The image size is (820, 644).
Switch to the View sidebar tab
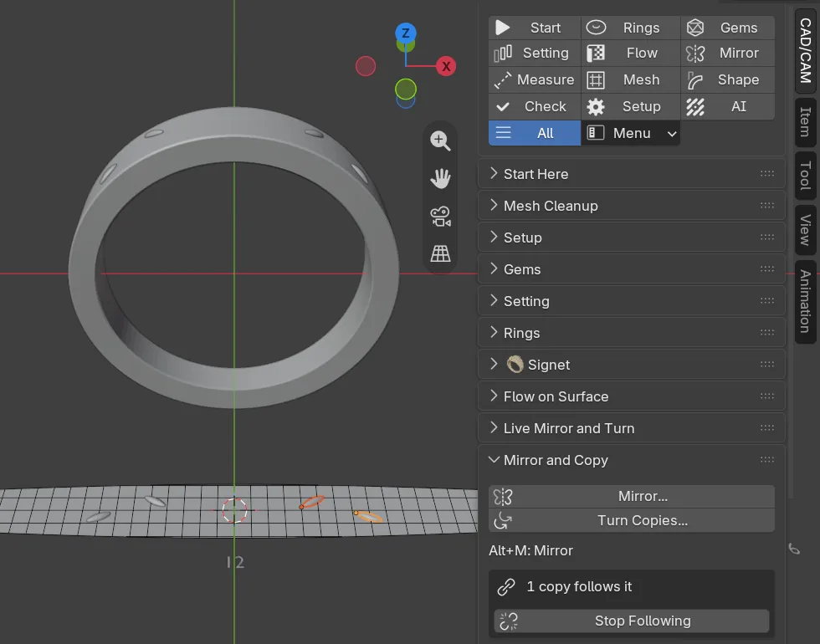805,230
